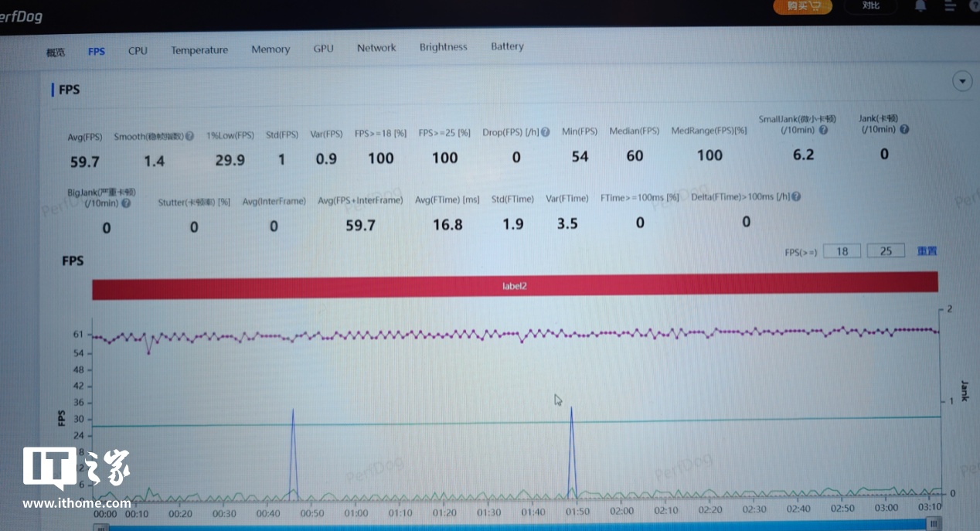Collapse the FPS section with arrow button
This screenshot has width=980, height=531.
pos(962,82)
